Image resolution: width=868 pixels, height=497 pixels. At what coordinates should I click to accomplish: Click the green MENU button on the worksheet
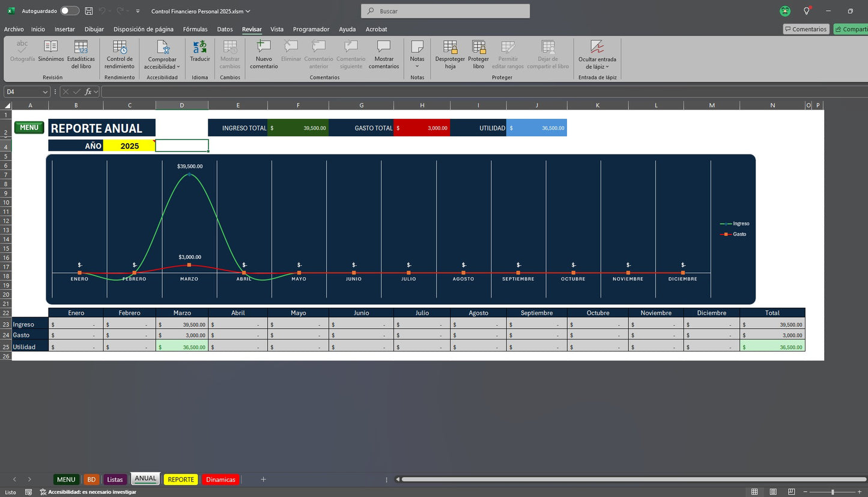pos(29,127)
